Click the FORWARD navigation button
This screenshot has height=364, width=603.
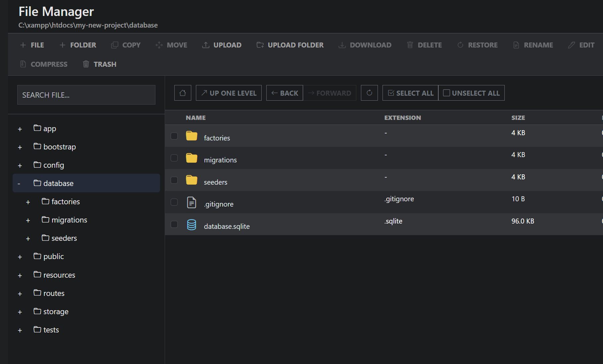click(329, 93)
